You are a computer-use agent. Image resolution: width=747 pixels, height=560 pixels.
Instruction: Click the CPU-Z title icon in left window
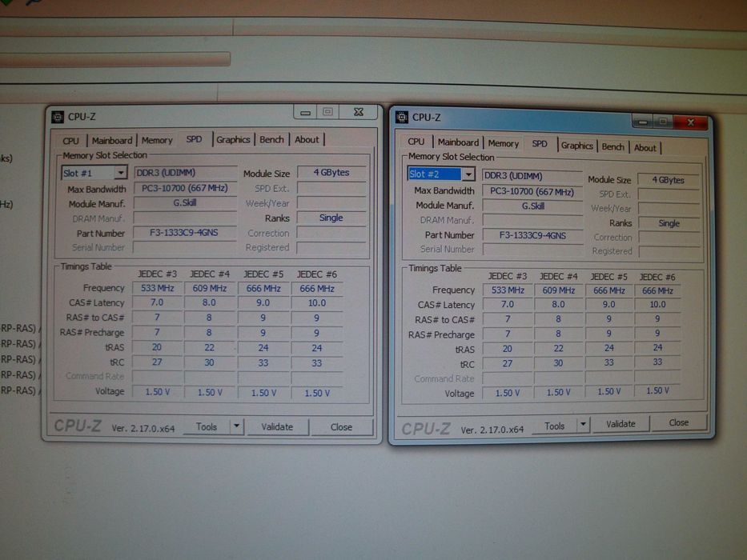pos(58,117)
